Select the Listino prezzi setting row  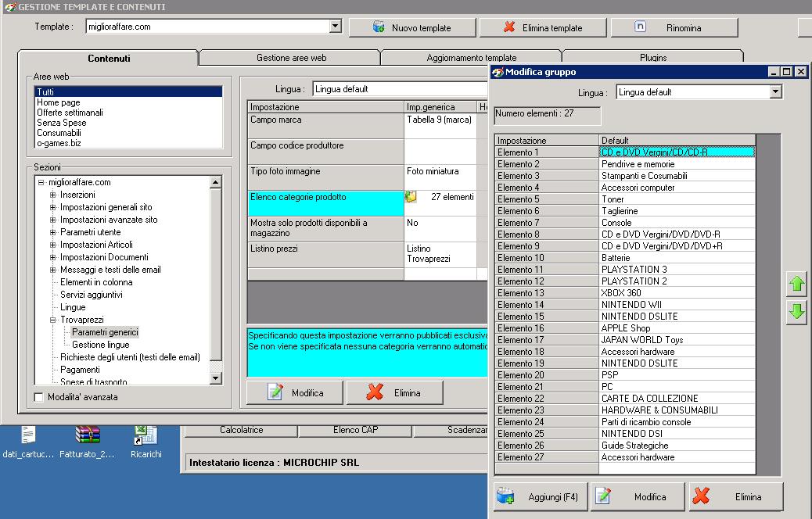tap(368, 255)
